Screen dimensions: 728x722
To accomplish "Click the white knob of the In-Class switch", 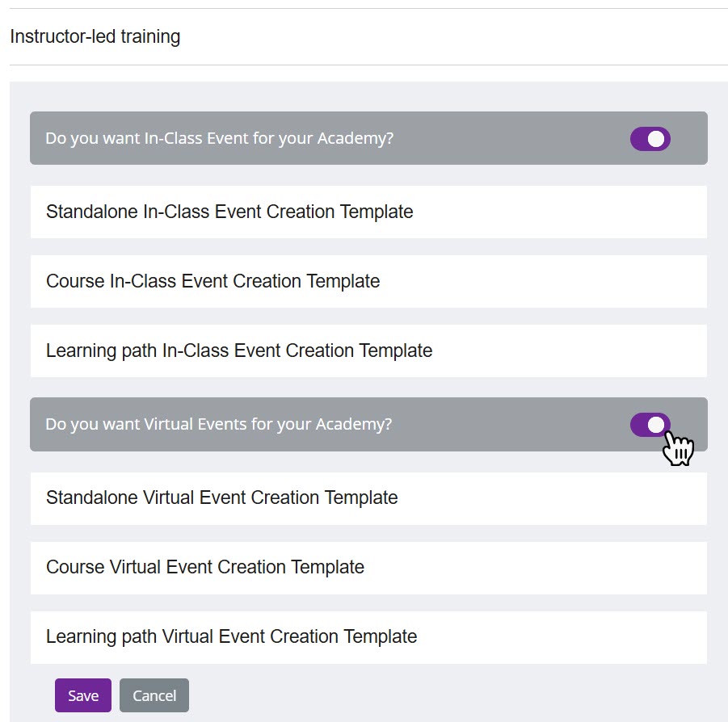I will [656, 138].
